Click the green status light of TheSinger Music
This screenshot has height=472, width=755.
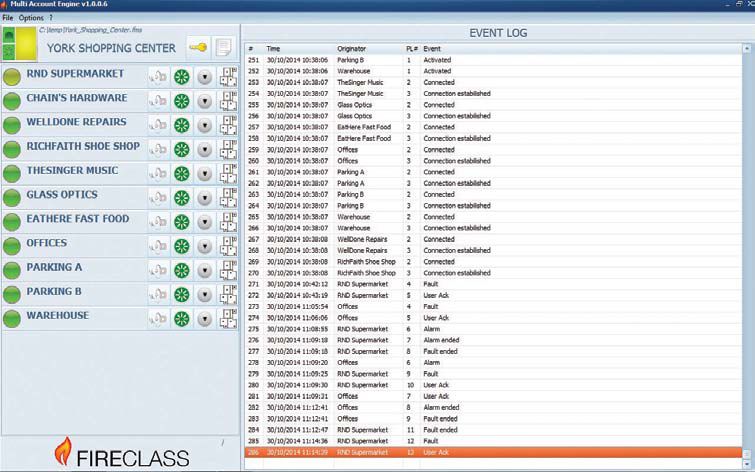tap(12, 173)
